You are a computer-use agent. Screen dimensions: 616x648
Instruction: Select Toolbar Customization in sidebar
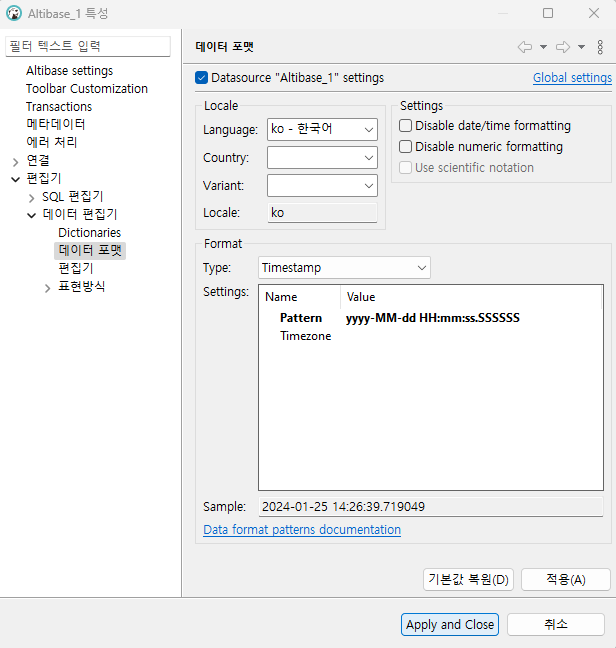pyautogui.click(x=86, y=89)
